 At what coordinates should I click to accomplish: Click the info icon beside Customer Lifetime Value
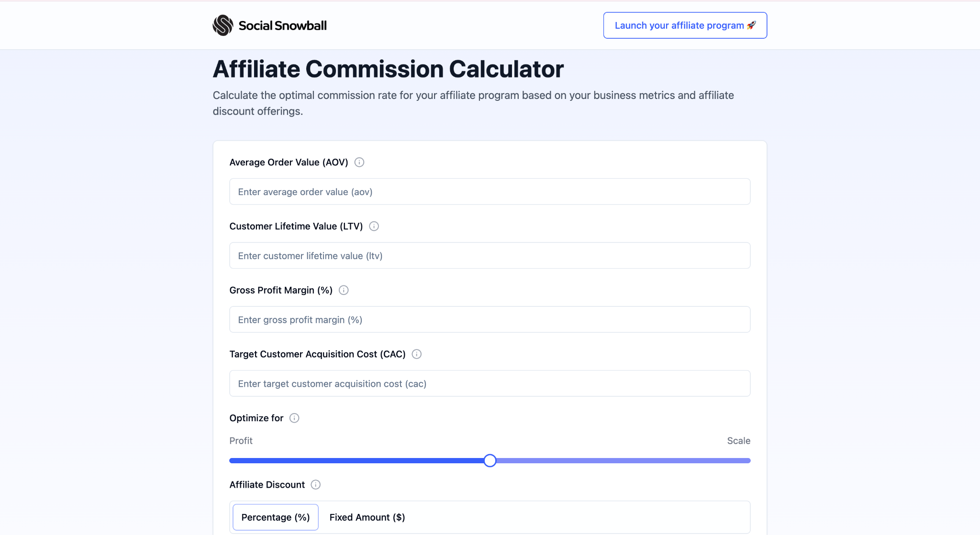click(x=374, y=227)
